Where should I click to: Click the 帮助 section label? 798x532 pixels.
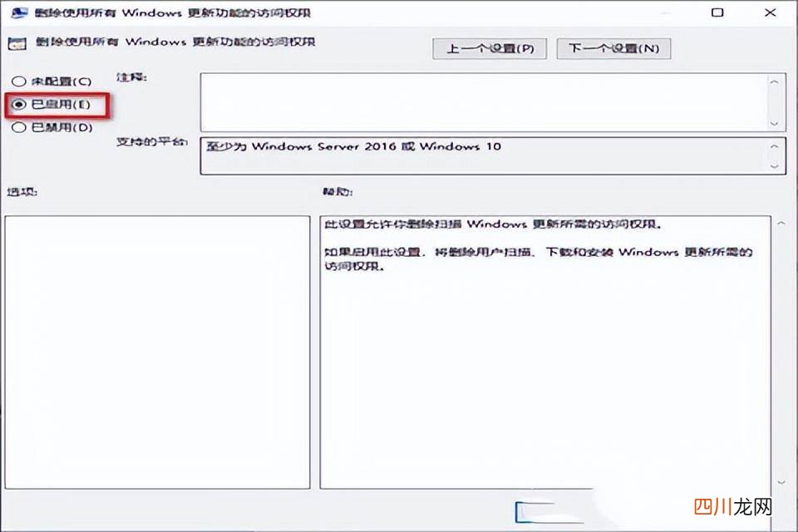(x=337, y=192)
